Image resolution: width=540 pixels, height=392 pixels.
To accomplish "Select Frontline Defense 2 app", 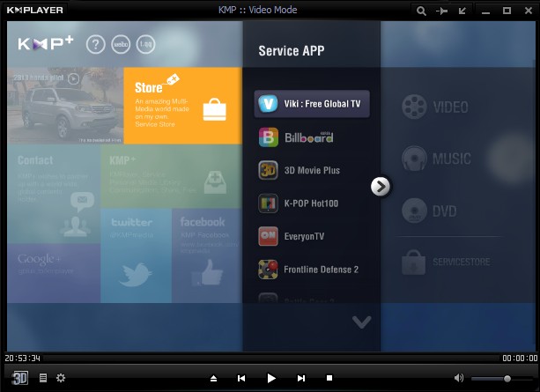I will point(312,270).
